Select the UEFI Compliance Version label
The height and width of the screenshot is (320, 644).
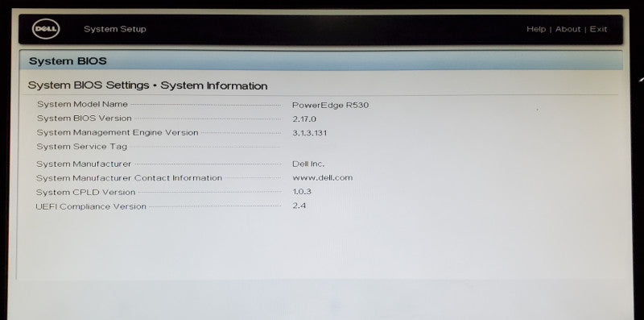tap(91, 206)
